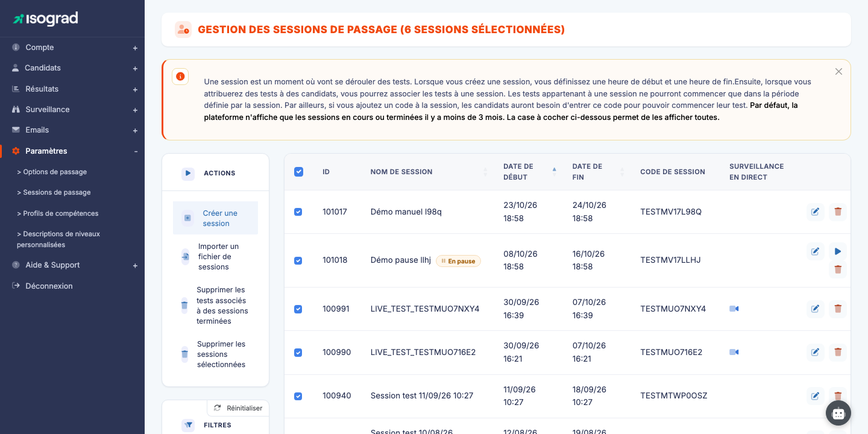Collapse the Paramètres menu minus sign
868x434 pixels.
pos(136,151)
